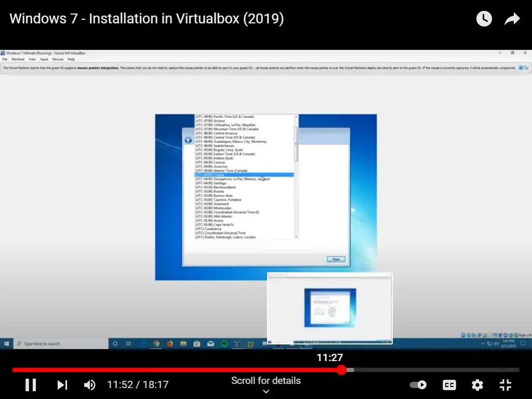
Task: Open the VirtualBox Input menu
Action: tap(44, 59)
